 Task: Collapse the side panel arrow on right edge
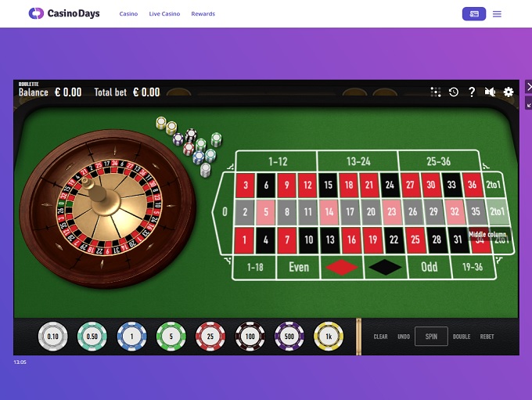point(529,87)
